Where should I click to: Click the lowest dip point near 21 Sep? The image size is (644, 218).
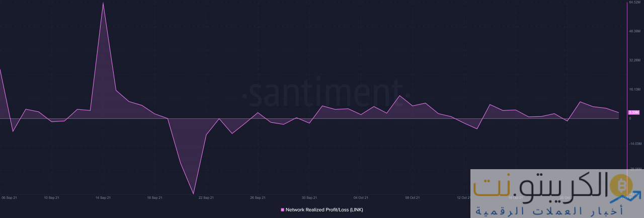pyautogui.click(x=193, y=193)
